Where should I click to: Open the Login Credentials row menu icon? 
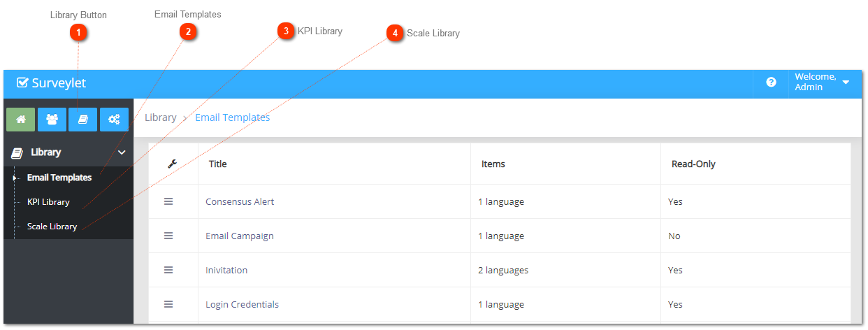point(168,304)
